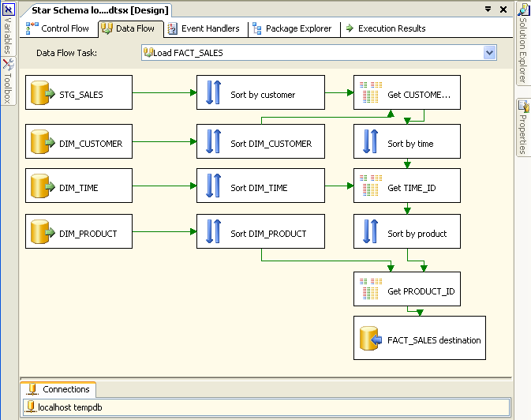531x420 pixels.
Task: Click the Load FACT_SALES combo box text
Action: [188, 53]
